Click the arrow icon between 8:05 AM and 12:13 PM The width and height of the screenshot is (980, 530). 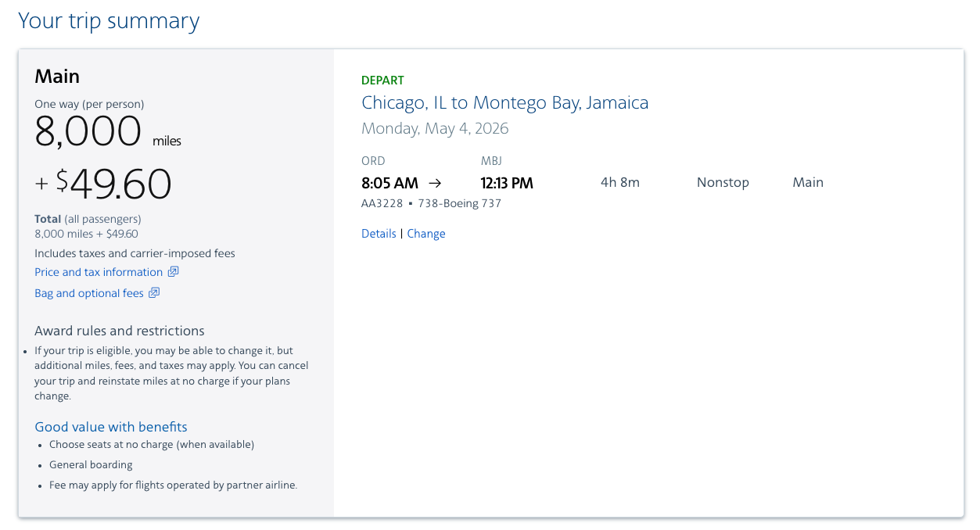click(x=435, y=182)
